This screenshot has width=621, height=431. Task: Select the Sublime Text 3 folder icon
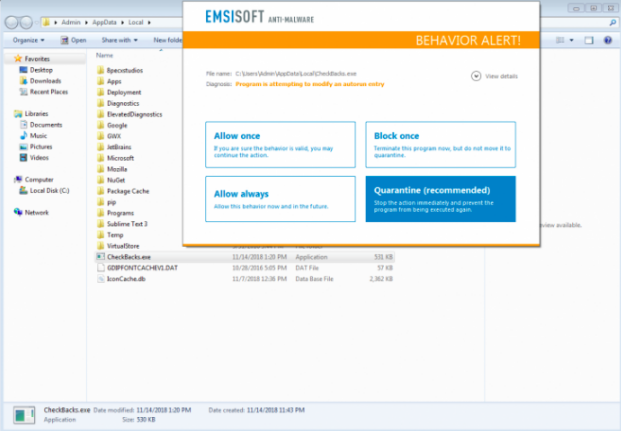[x=101, y=224]
